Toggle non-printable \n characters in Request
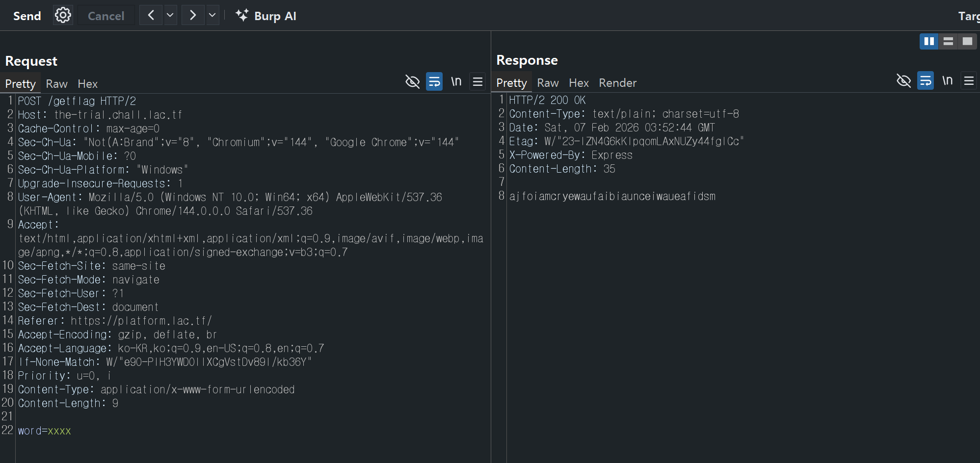 tap(456, 81)
